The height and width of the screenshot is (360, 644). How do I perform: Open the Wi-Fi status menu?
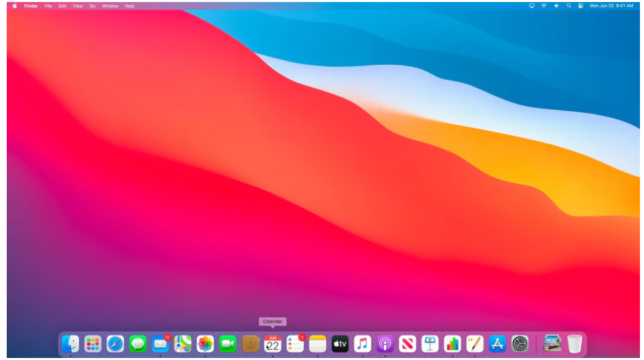coord(544,6)
